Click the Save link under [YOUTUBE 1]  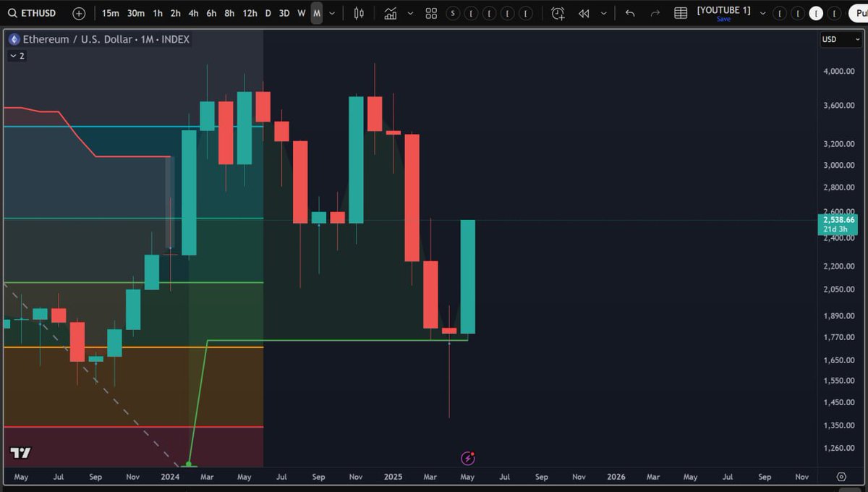click(x=723, y=20)
